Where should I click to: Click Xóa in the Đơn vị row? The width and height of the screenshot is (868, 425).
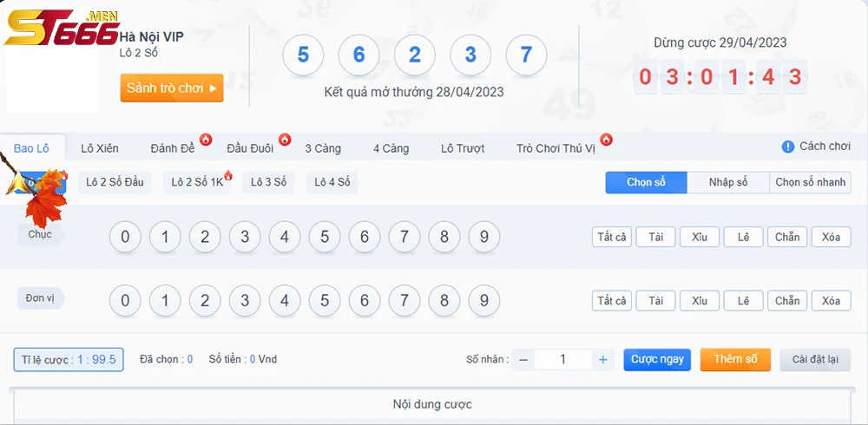tap(832, 300)
